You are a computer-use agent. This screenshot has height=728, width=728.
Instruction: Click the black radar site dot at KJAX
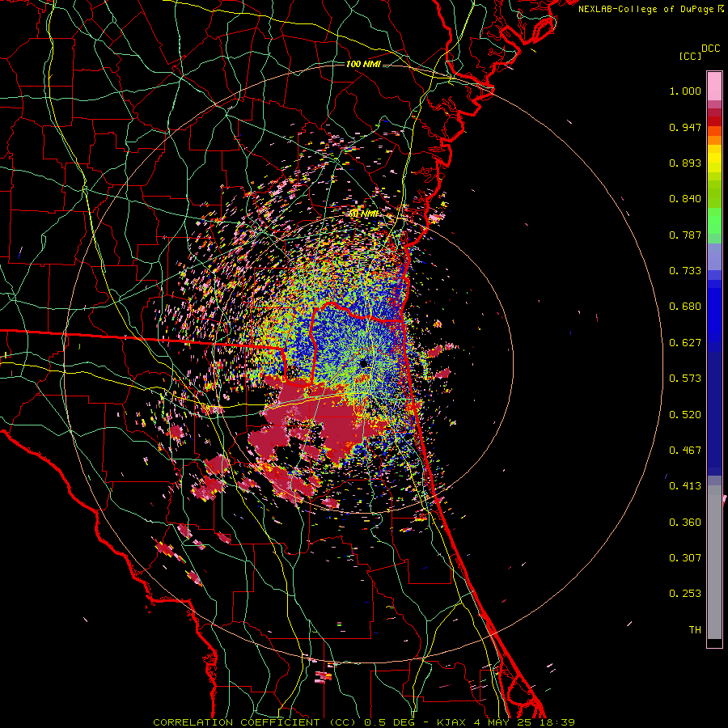[x=363, y=363]
